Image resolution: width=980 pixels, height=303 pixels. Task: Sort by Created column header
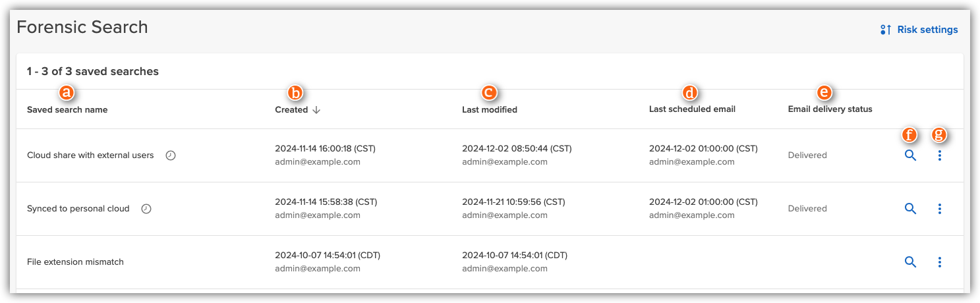click(291, 110)
